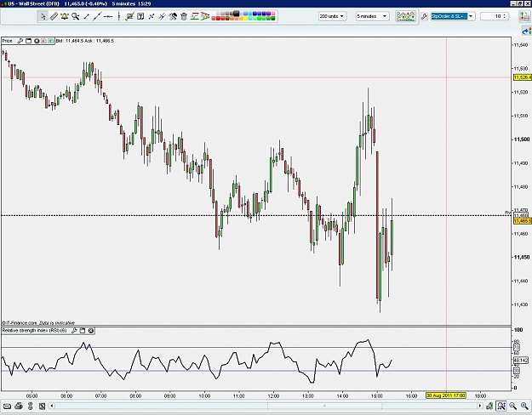
Task: Click the linked charts chain icon
Action: (x=30, y=406)
